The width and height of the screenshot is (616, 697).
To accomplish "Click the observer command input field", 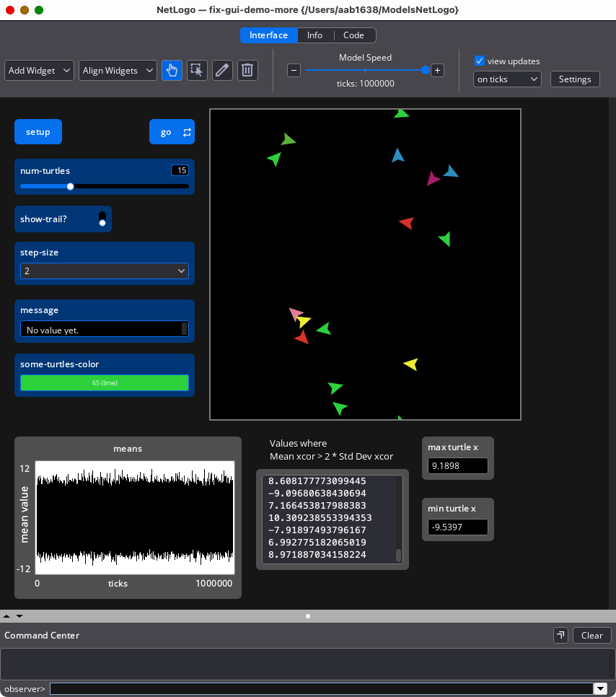I will 321,689.
